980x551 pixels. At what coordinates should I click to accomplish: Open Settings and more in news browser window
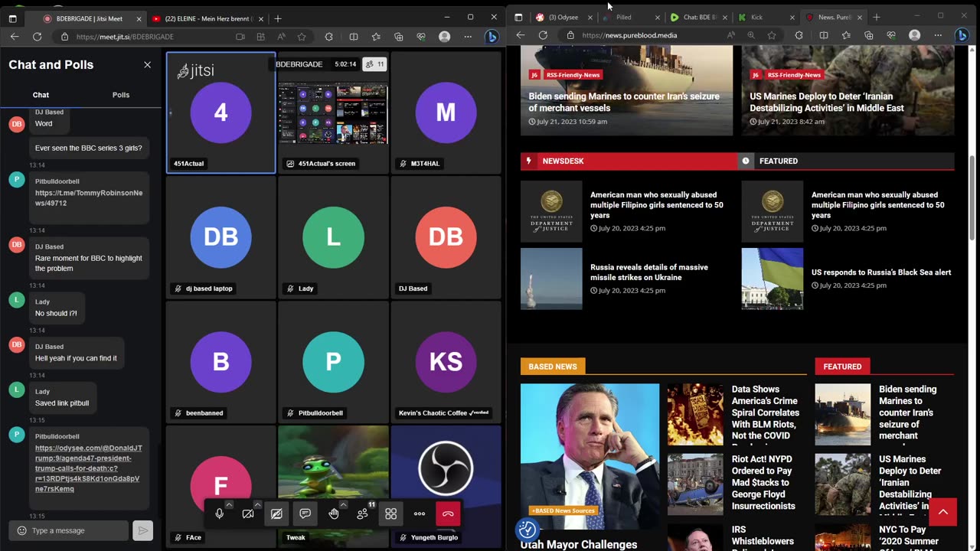click(x=937, y=35)
